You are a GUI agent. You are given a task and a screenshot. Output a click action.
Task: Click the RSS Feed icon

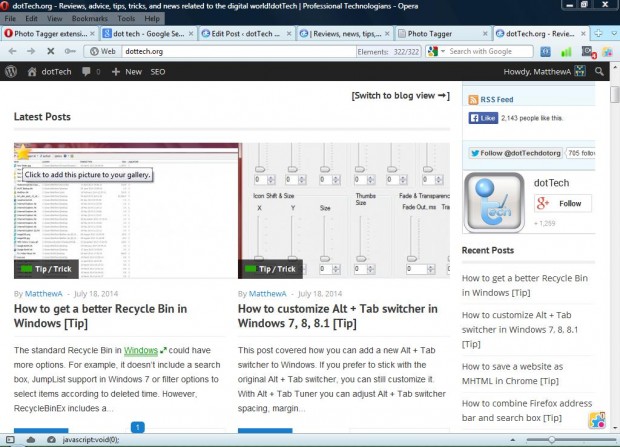[473, 100]
